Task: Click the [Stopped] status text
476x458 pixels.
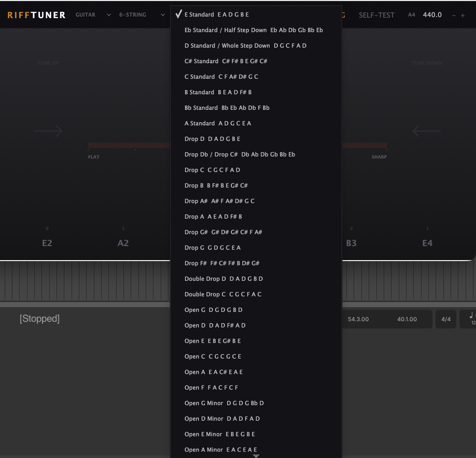Action: [x=39, y=319]
